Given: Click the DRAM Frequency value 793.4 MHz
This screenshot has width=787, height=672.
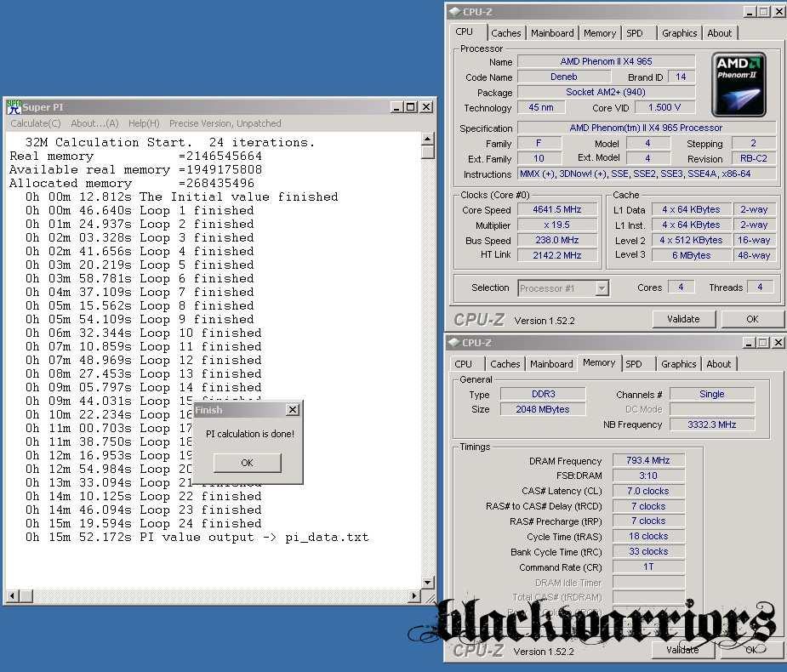Looking at the screenshot, I should point(648,460).
